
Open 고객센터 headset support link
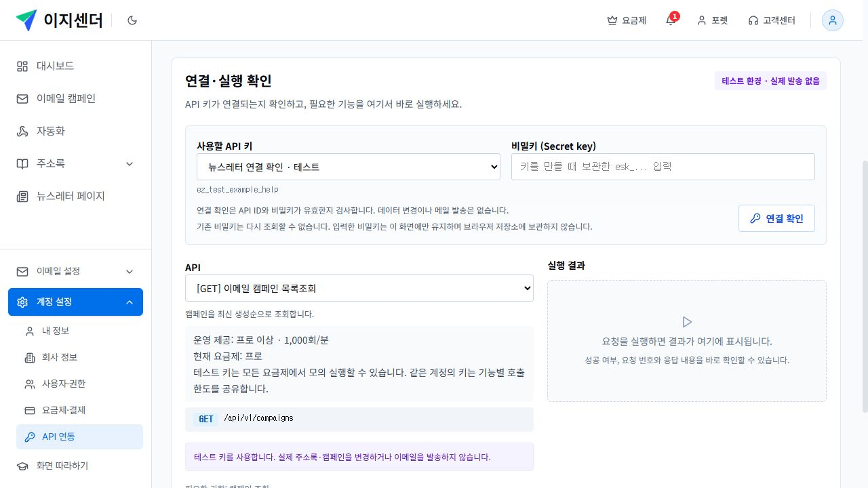point(772,20)
